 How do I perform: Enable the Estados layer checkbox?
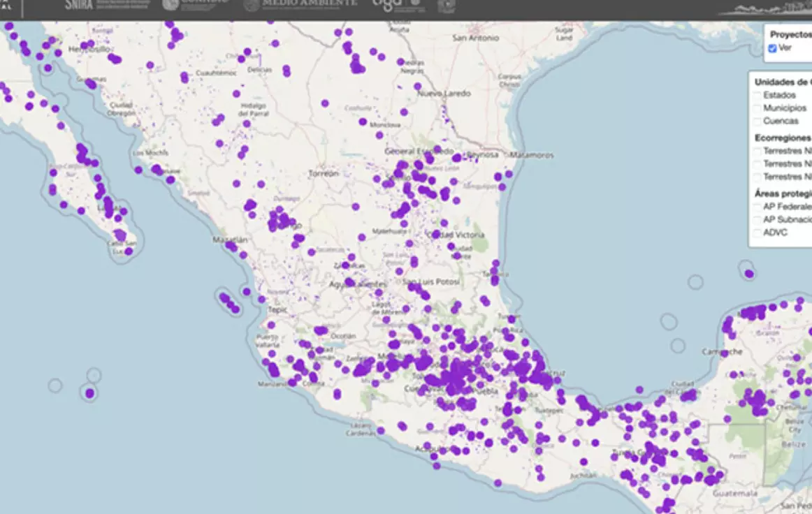tap(757, 95)
